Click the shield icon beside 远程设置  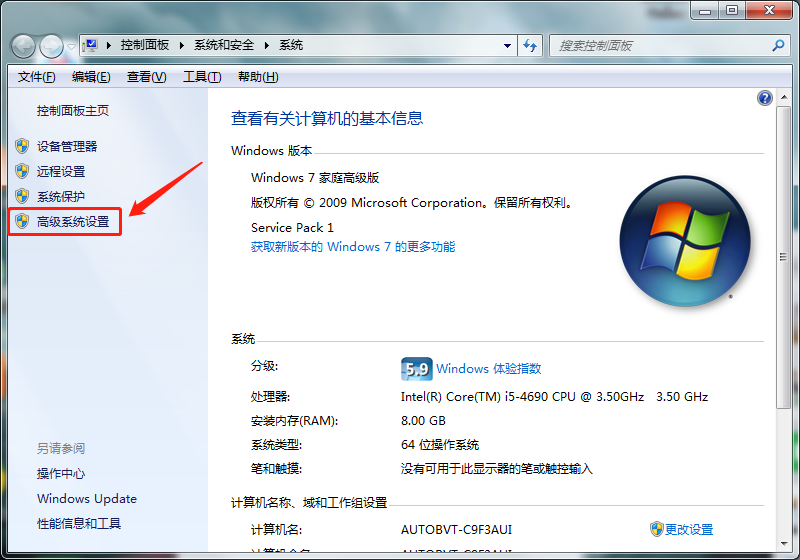click(22, 171)
